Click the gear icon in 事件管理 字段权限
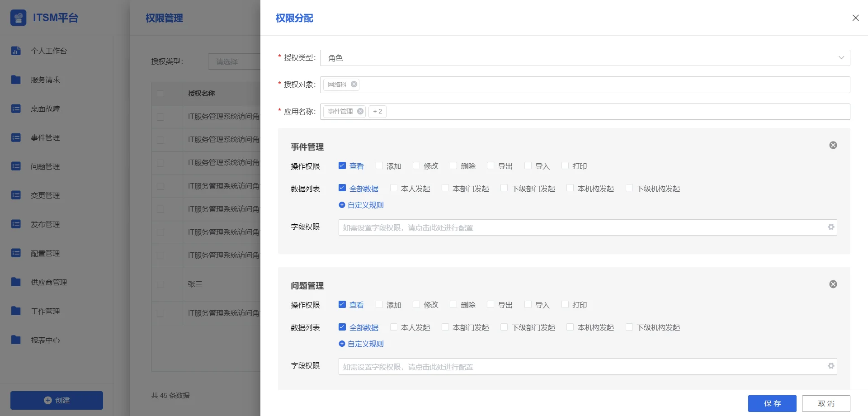Screen dimensions: 868x416 (831, 227)
